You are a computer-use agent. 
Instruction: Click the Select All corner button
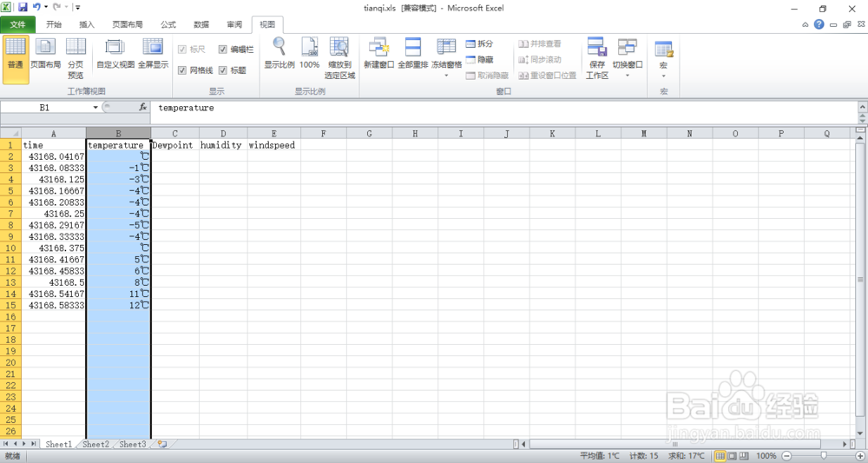10,134
